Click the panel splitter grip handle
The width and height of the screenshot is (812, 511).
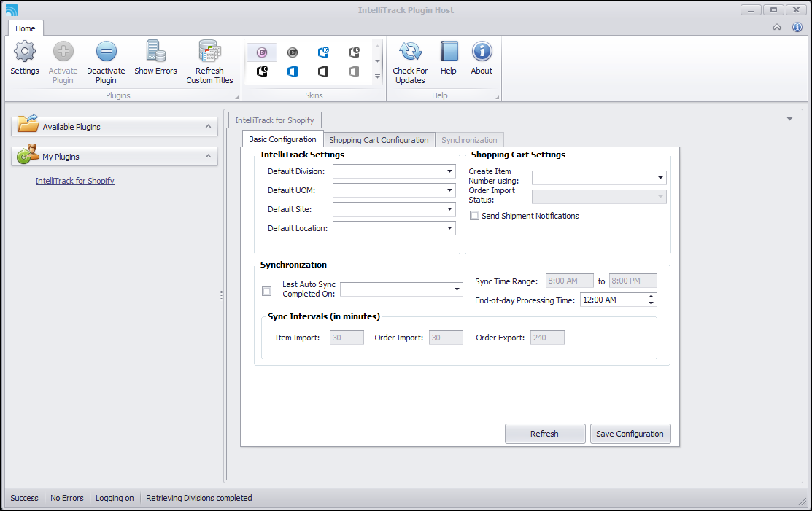pyautogui.click(x=222, y=295)
